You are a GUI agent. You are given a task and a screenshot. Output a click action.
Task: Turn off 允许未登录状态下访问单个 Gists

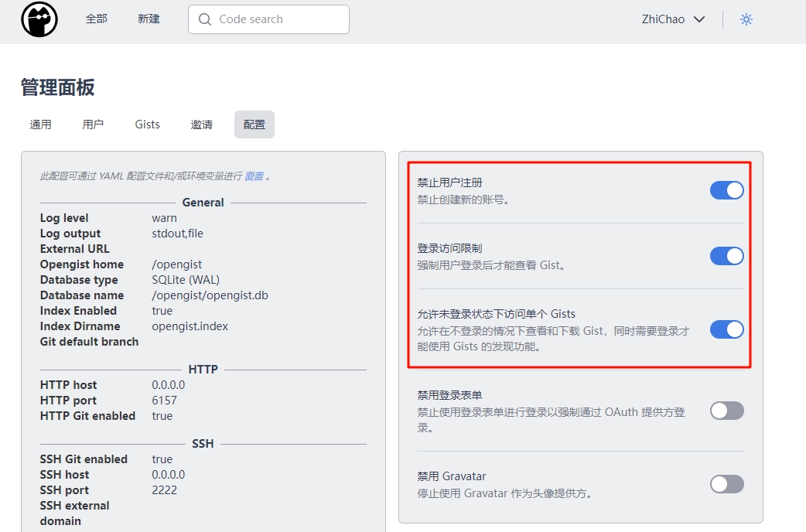pos(726,329)
